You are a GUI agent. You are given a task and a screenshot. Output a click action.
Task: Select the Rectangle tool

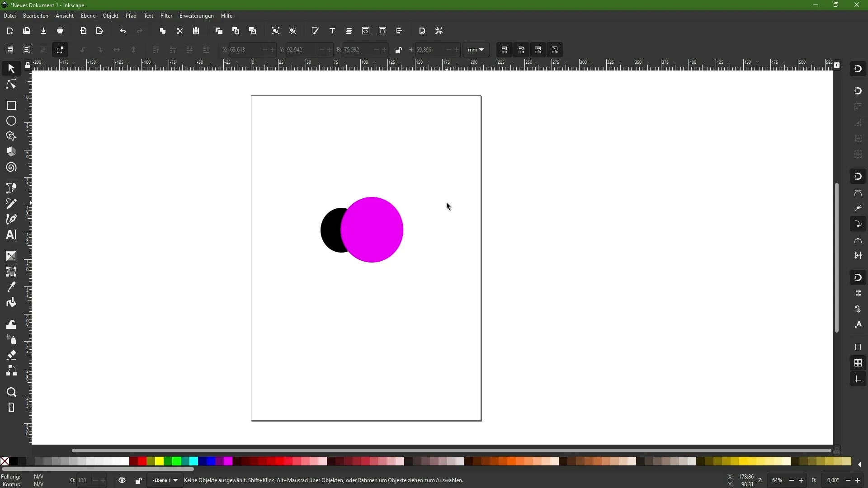click(11, 105)
